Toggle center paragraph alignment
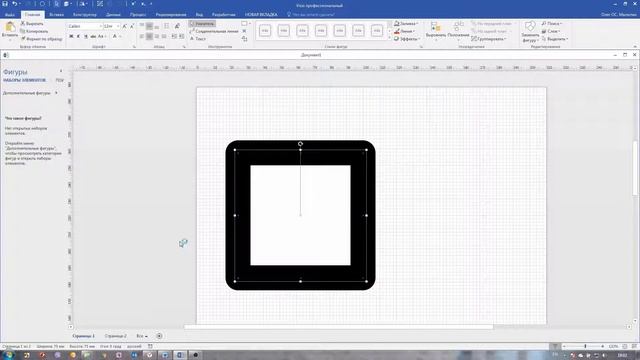 (x=149, y=36)
